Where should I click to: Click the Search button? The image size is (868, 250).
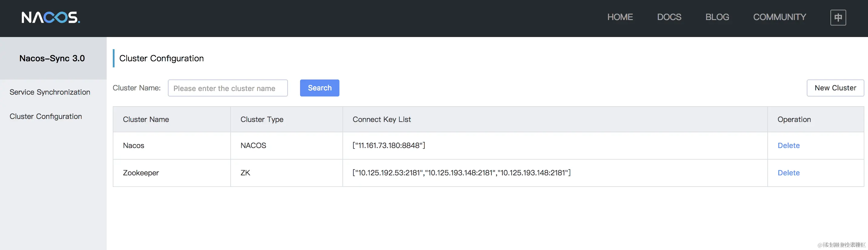[x=319, y=88]
